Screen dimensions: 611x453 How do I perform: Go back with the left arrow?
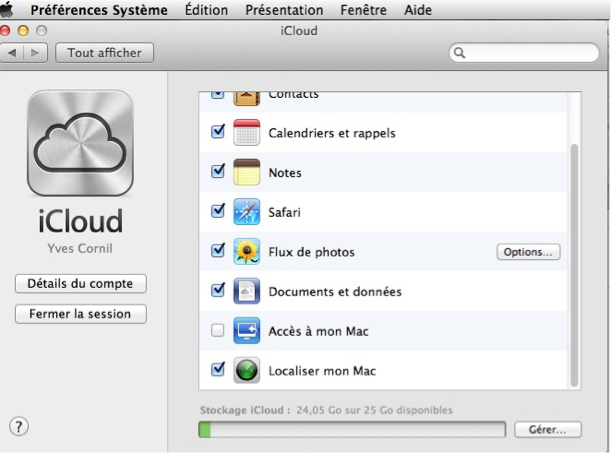pos(12,53)
